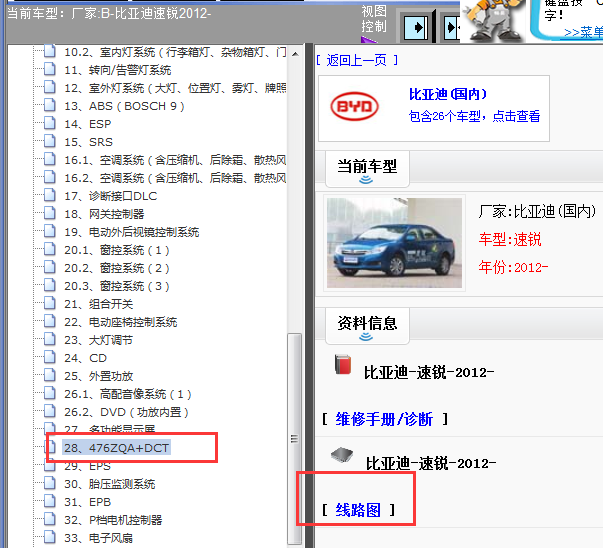Select 28、476ZQA+DCT entry

click(116, 448)
